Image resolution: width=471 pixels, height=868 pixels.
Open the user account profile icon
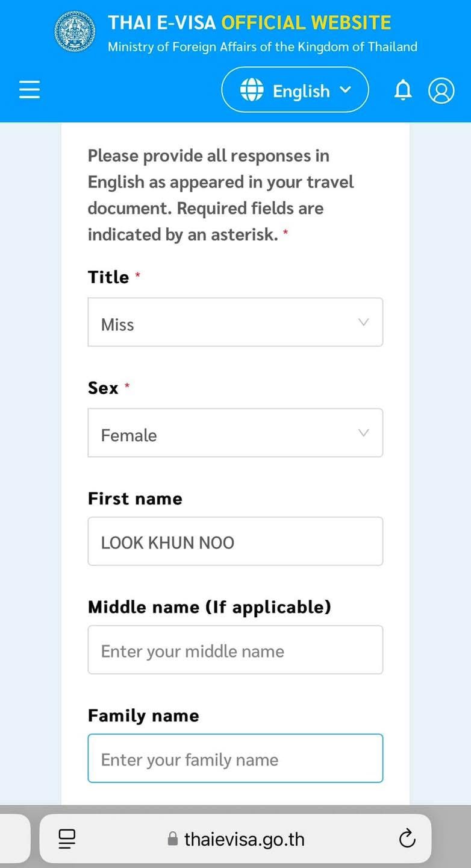pyautogui.click(x=441, y=90)
